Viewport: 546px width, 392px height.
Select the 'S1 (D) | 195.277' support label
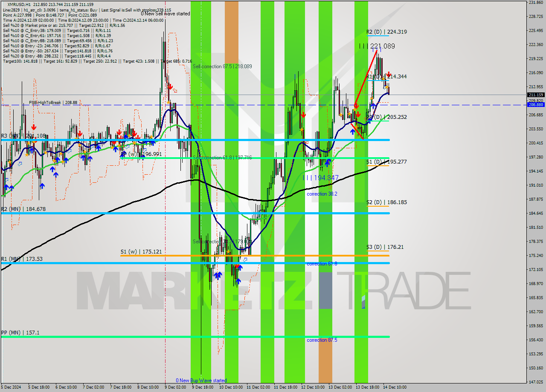click(386, 161)
